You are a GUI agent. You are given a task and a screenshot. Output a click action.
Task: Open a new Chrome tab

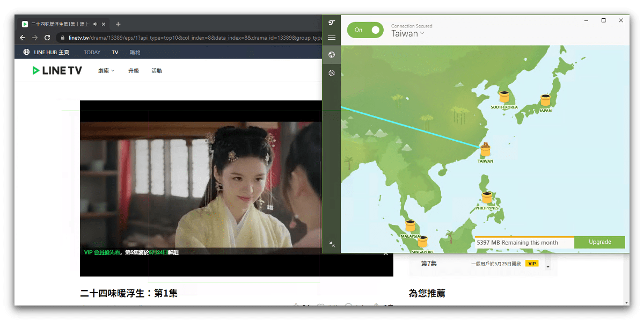118,24
